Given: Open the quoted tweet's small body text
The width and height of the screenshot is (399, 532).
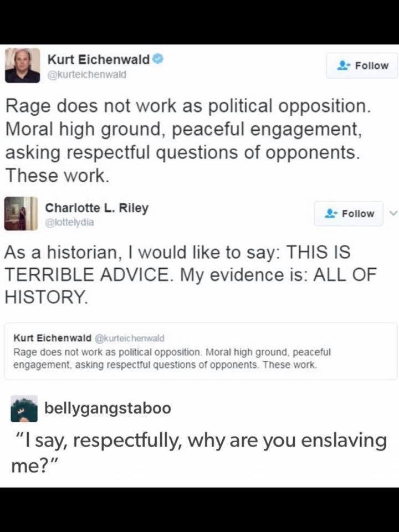Looking at the screenshot, I should [172, 358].
